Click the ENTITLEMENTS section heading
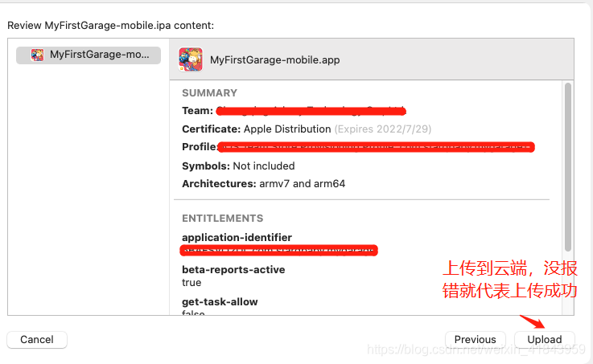Screen dimensions: 593x364 click(222, 219)
